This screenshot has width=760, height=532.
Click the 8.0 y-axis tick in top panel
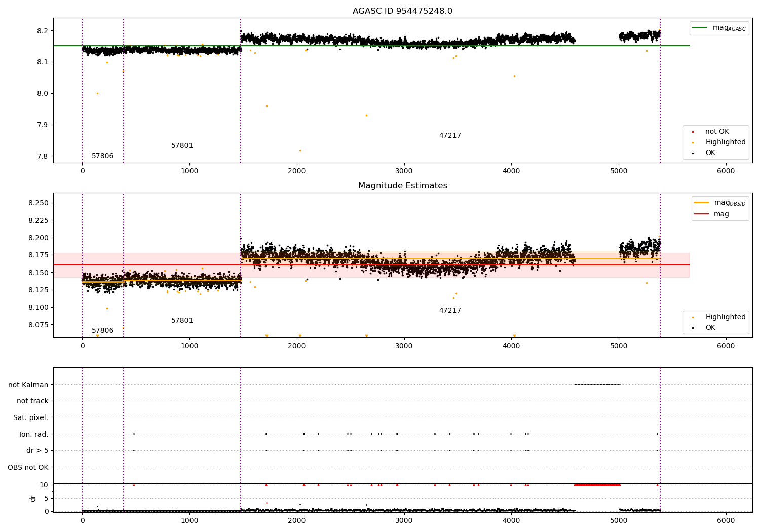43,94
